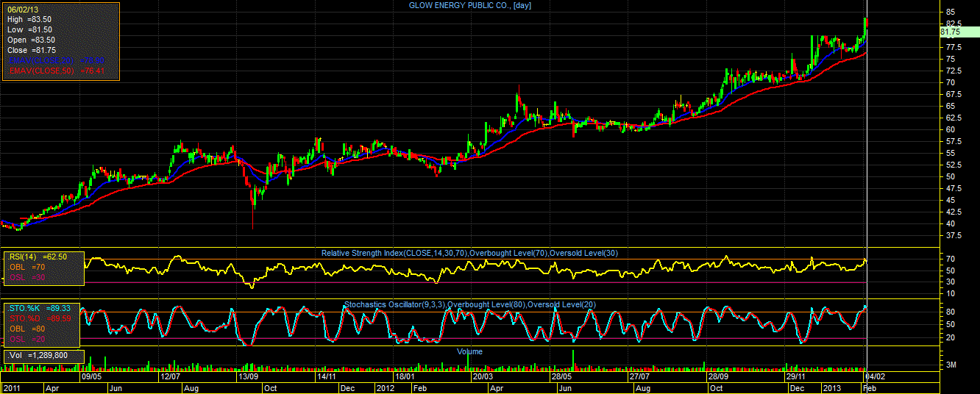The image size is (980, 394).
Task: Click the Close =81.75 value
Action: [32, 50]
